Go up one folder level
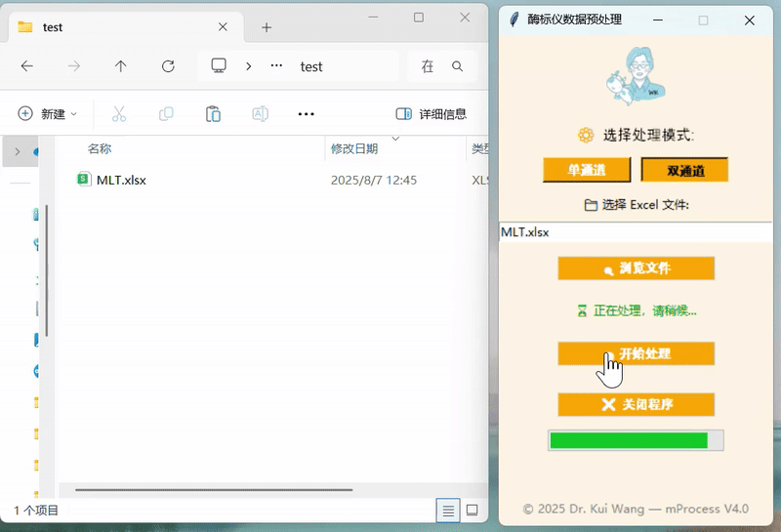The image size is (781, 532). pos(121,66)
